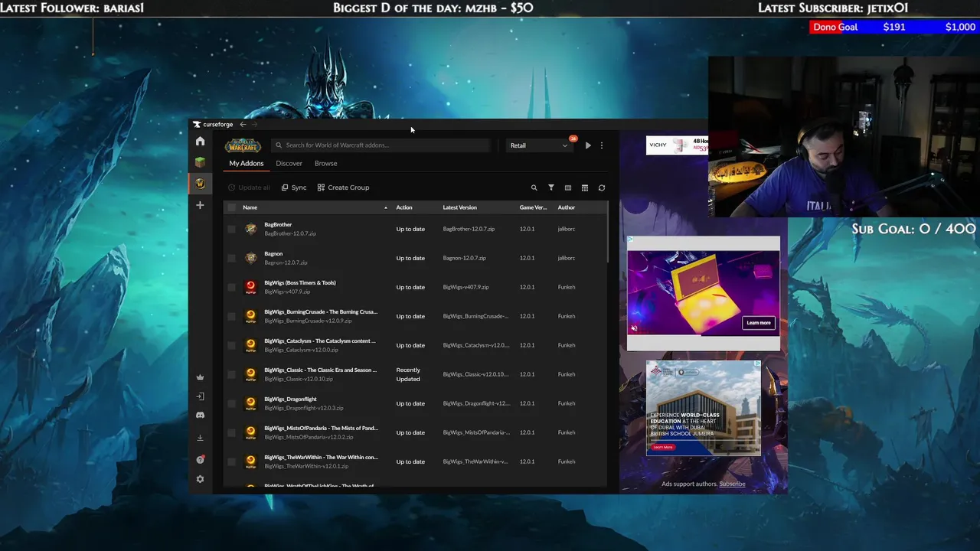Add a new game with plus icon
The image size is (980, 551).
[200, 205]
